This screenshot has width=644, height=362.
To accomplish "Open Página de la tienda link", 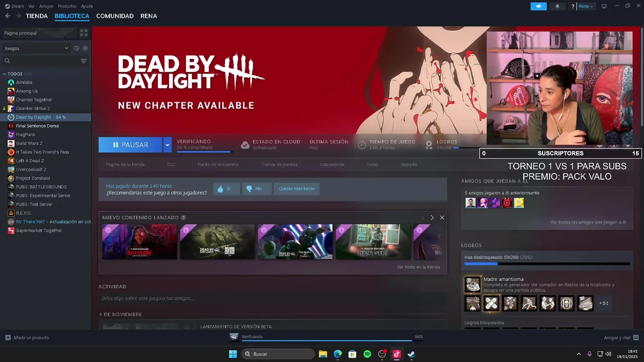I will pos(125,164).
